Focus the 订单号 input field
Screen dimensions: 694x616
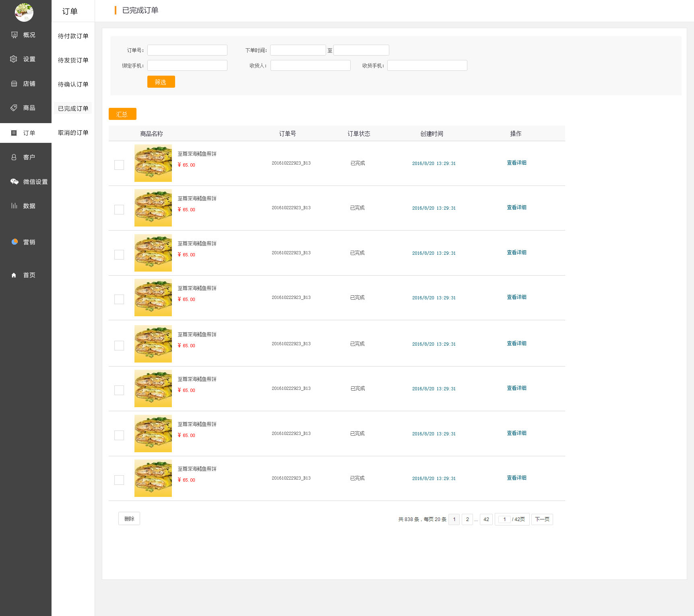tap(187, 50)
